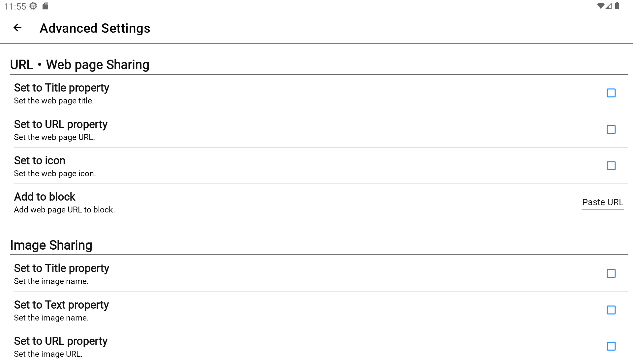Tap the Wi-Fi signal icon

coord(600,6)
